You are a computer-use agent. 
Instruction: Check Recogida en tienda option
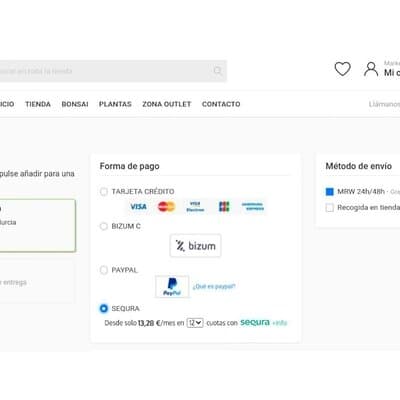329,208
